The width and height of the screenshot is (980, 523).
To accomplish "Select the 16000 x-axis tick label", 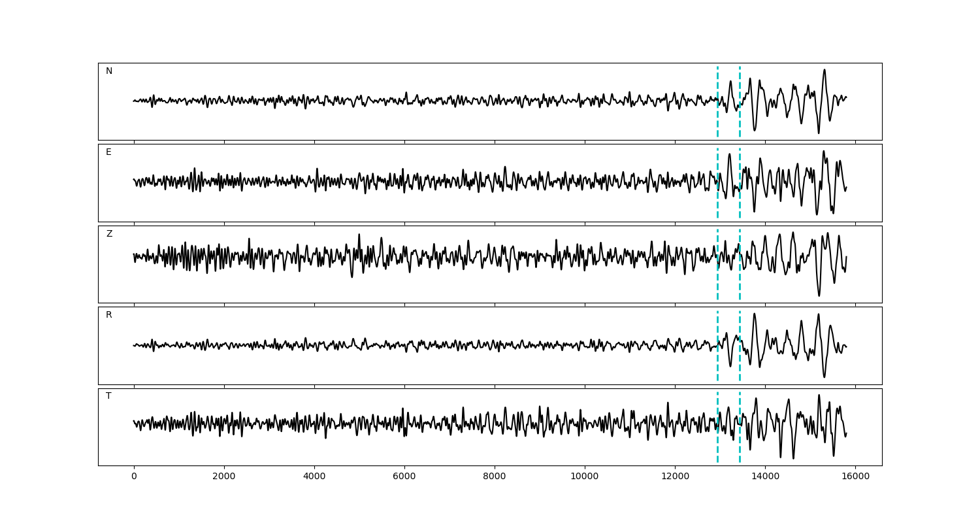I will (855, 477).
